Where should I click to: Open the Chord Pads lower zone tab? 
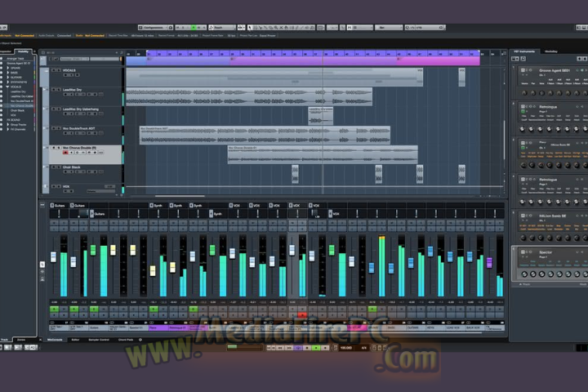tap(126, 340)
